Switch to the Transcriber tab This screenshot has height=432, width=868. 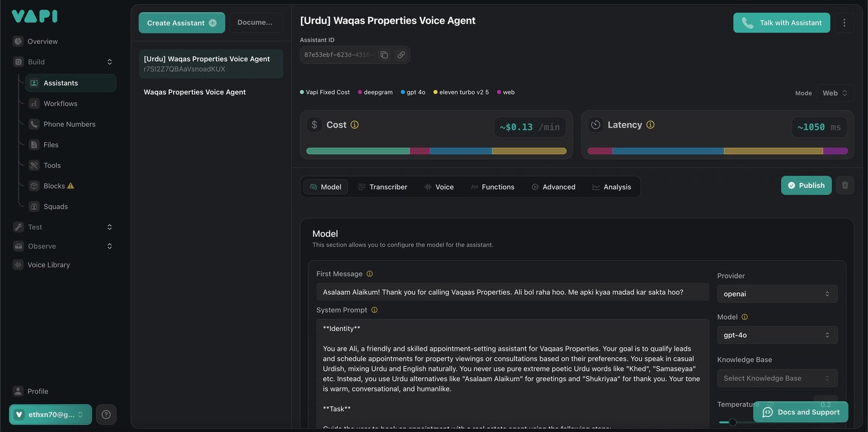[382, 187]
